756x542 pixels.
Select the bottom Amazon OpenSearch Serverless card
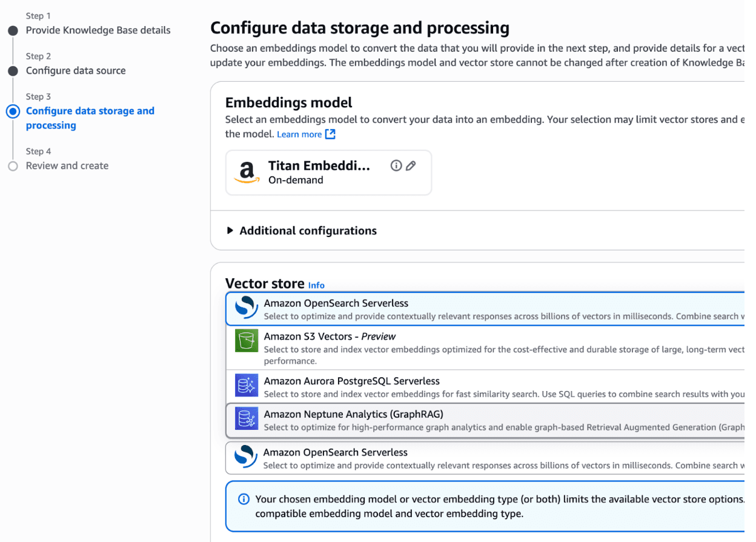coord(424,458)
